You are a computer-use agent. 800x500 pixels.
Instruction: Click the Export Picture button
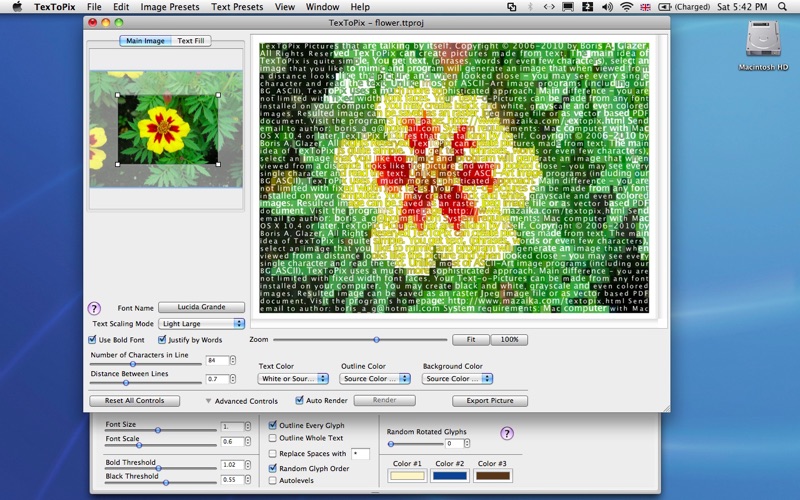[489, 401]
